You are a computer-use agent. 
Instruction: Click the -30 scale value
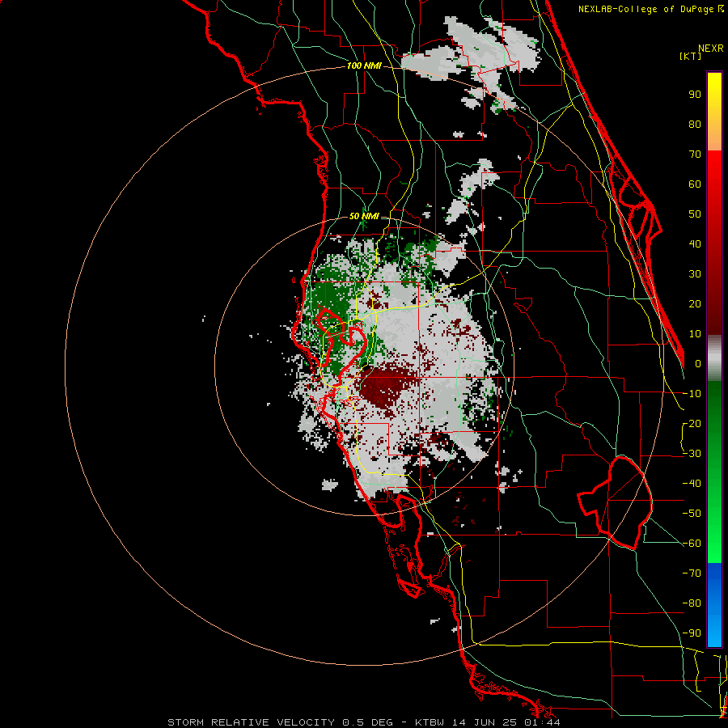coord(692,454)
